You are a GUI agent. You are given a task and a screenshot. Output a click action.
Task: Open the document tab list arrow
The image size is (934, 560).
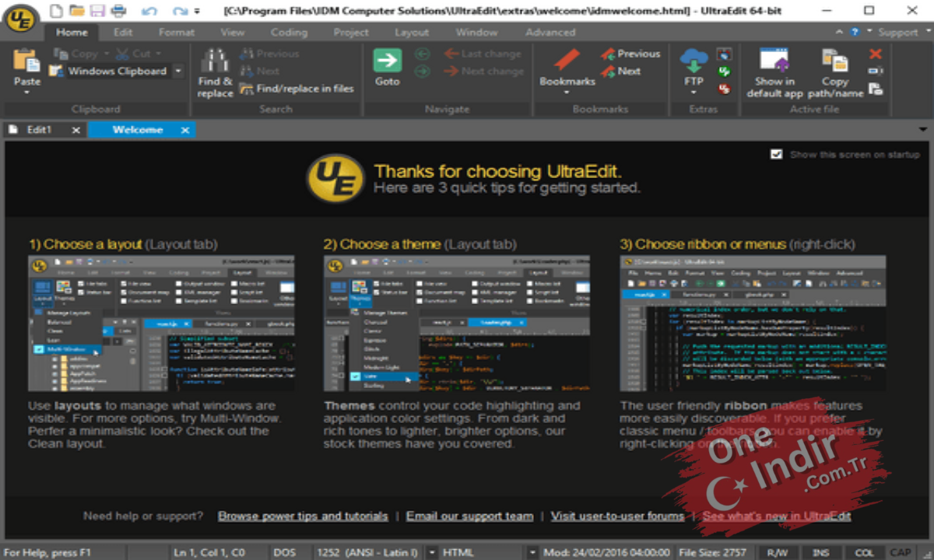pyautogui.click(x=923, y=129)
